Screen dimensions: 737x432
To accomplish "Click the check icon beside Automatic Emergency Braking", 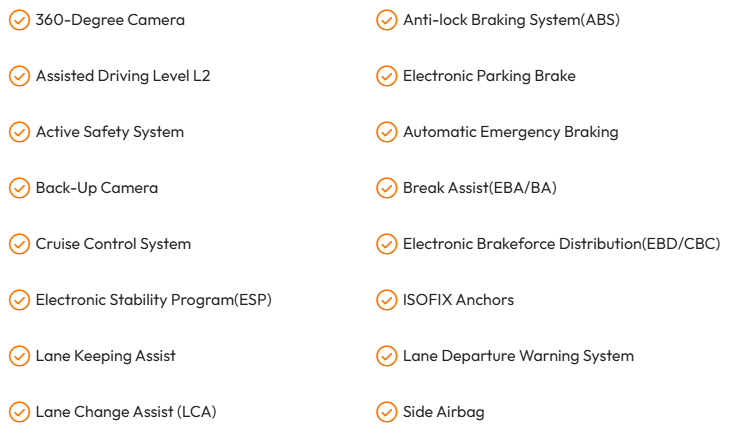I will pyautogui.click(x=387, y=132).
